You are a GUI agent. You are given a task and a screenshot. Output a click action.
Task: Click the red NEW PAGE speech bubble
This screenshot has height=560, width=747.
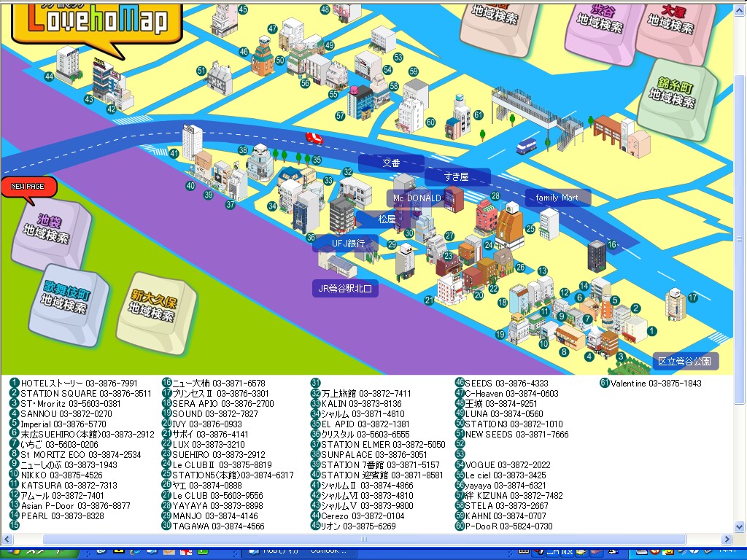pyautogui.click(x=28, y=187)
